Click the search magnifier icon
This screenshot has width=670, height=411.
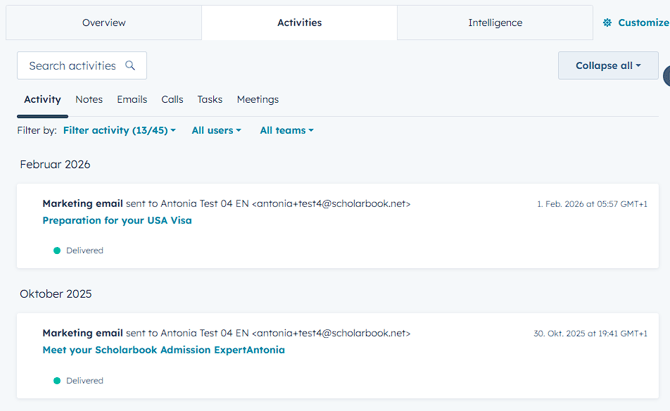(x=130, y=65)
